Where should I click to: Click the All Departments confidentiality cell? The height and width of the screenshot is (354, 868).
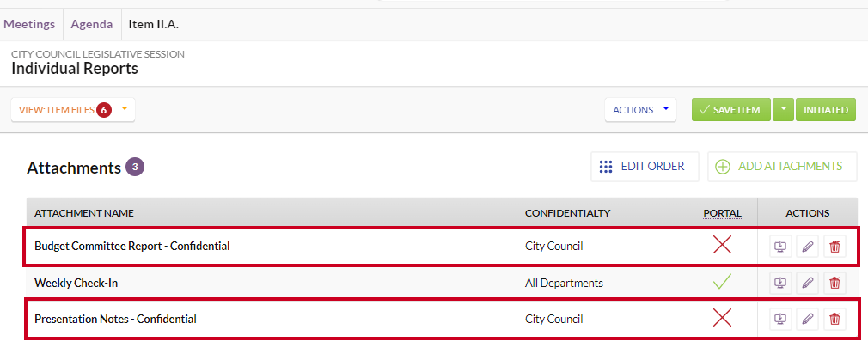point(564,283)
